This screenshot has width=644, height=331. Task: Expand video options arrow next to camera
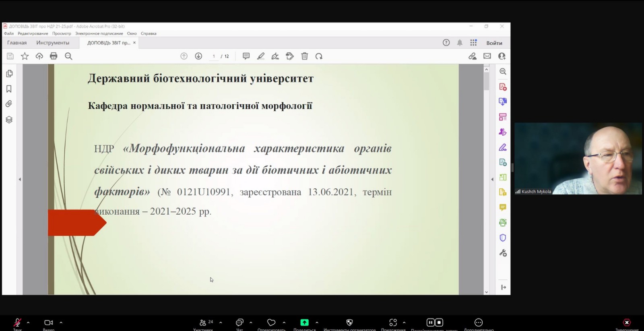pyautogui.click(x=61, y=323)
